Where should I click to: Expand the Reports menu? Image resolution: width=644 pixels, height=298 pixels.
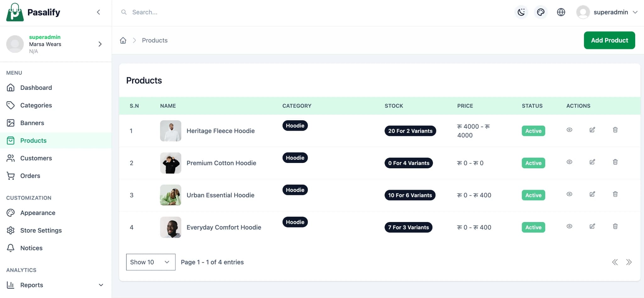click(x=56, y=285)
